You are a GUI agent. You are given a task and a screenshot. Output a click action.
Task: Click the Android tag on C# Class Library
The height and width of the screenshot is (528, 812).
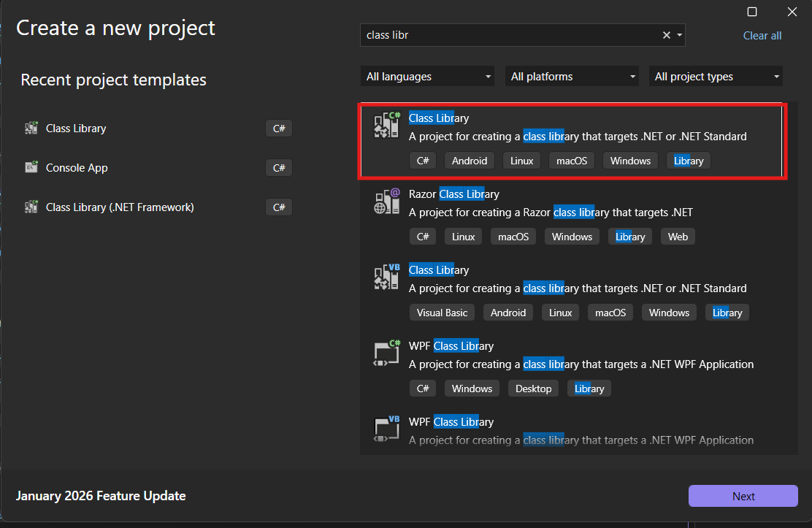coord(470,161)
